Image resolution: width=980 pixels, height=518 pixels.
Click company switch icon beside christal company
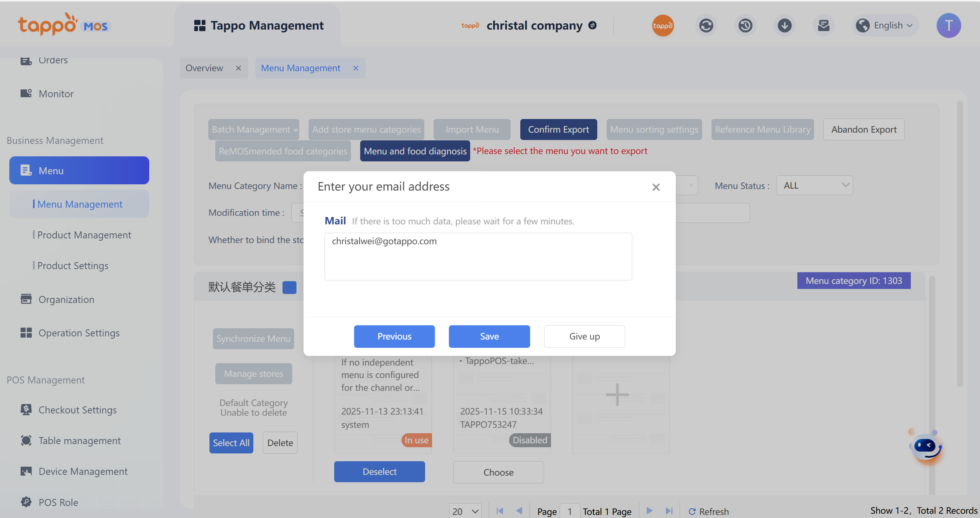coord(593,25)
